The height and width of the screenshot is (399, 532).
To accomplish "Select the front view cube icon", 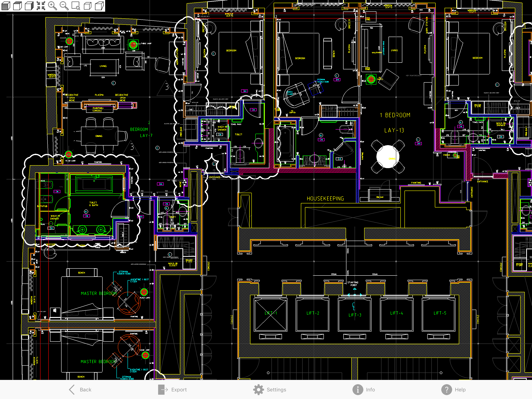I will coord(6,5).
